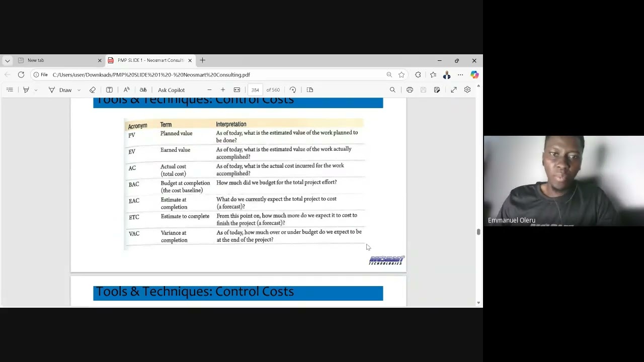The image size is (644, 362).
Task: Open the Translate tool in PDF toolbar
Action: (x=143, y=90)
